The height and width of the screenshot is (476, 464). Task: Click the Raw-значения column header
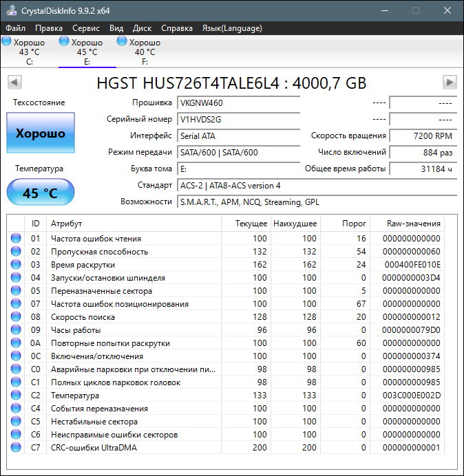point(407,224)
